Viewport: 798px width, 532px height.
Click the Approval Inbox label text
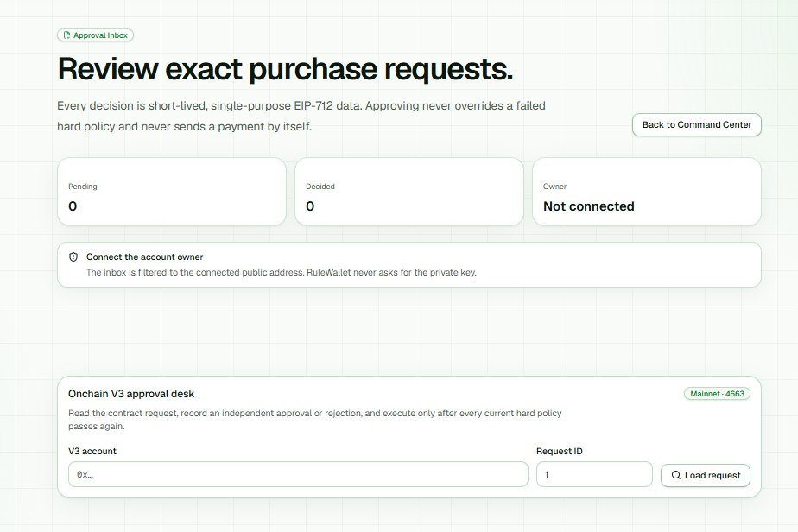[x=100, y=35]
